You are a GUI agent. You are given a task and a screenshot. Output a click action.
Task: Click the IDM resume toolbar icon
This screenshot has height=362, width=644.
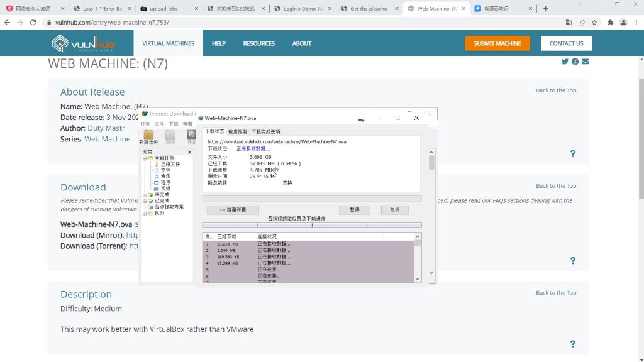pyautogui.click(x=170, y=136)
